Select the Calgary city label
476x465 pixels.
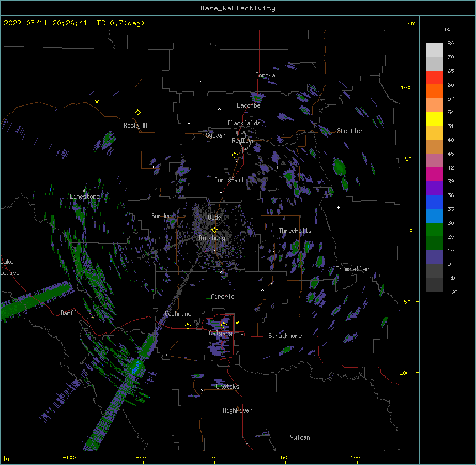click(x=221, y=333)
